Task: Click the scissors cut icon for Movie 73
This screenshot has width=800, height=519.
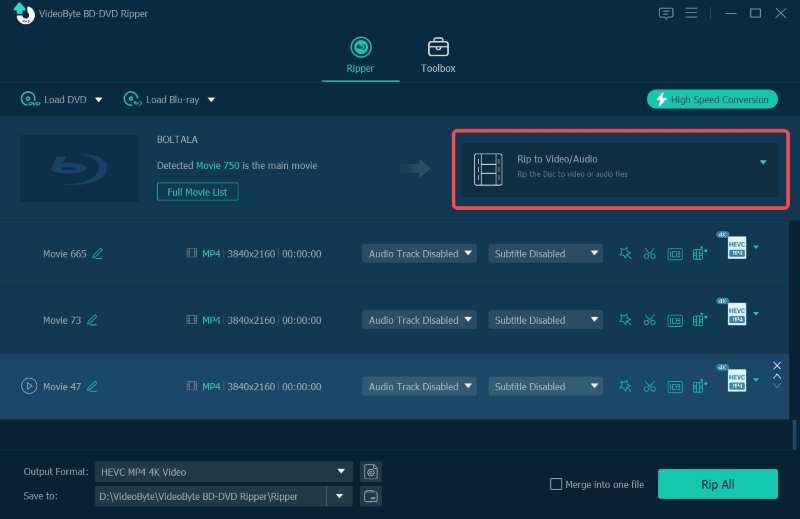Action: click(x=649, y=320)
